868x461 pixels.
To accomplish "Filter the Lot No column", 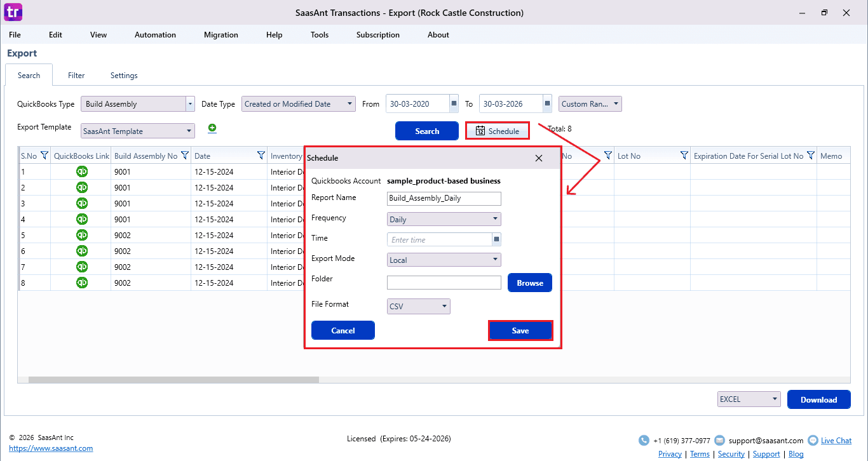I will point(684,156).
